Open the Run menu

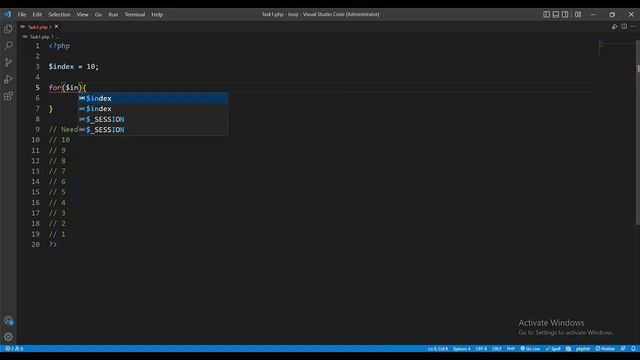[x=113, y=14]
